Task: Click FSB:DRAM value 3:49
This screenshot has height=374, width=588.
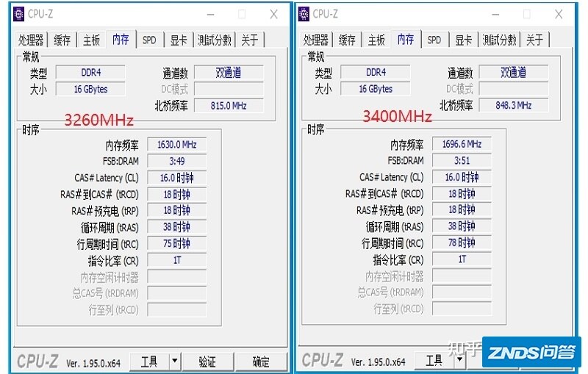Action: [x=176, y=161]
